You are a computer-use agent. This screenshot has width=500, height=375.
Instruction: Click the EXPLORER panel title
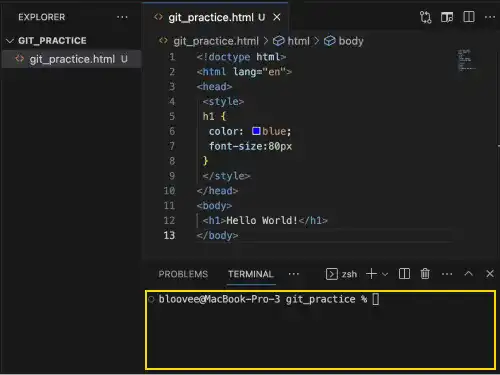42,17
